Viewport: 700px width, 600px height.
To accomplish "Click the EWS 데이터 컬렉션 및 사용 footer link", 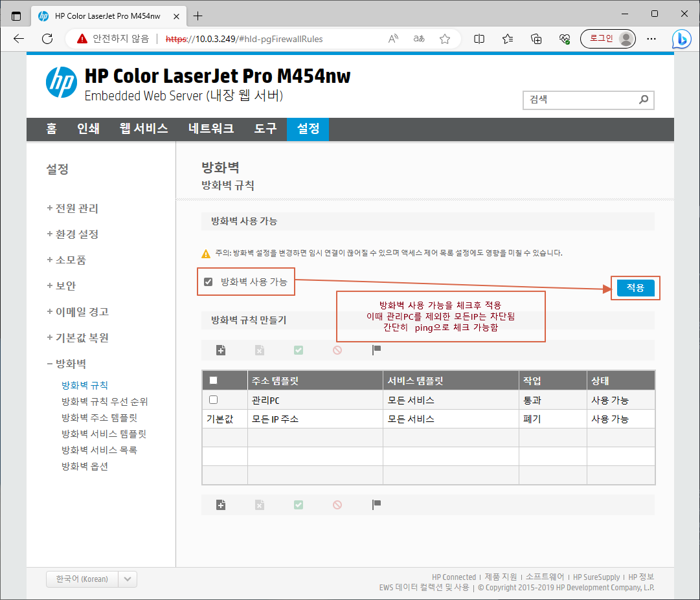I will click(424, 588).
